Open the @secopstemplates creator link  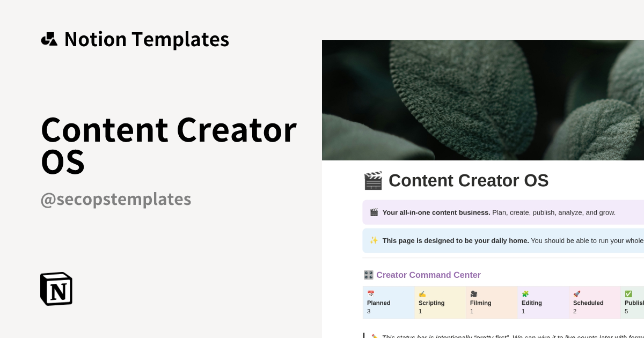point(116,199)
